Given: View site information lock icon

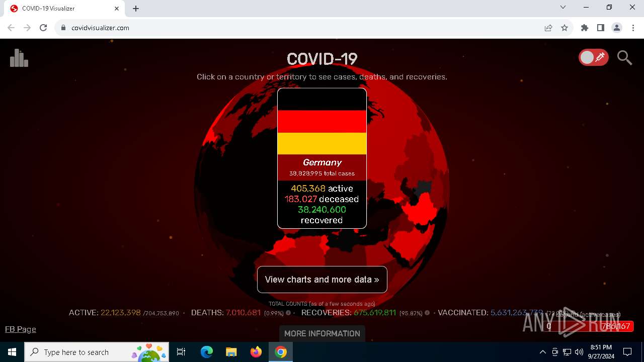Looking at the screenshot, I should tap(63, 28).
